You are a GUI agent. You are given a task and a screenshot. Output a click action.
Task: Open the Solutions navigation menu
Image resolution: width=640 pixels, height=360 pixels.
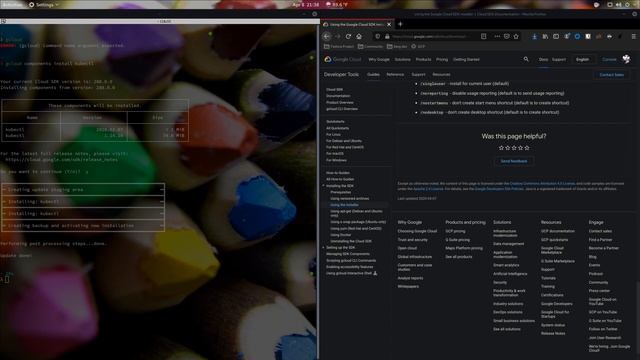pos(402,59)
